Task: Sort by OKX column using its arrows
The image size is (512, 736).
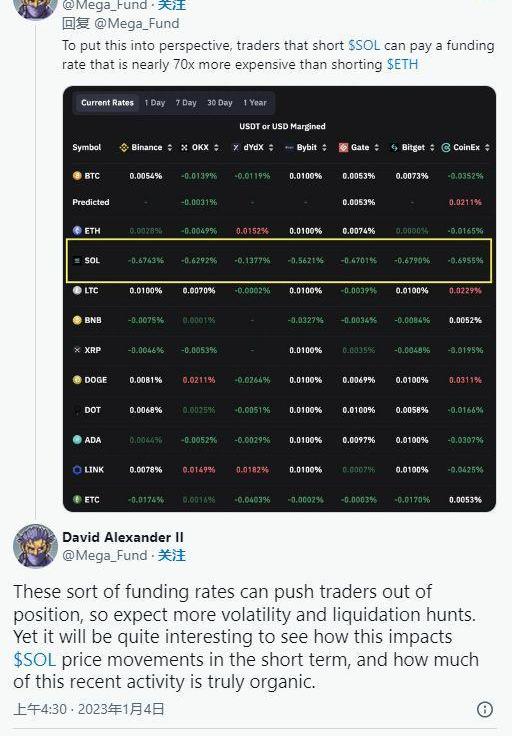Action: click(x=216, y=147)
